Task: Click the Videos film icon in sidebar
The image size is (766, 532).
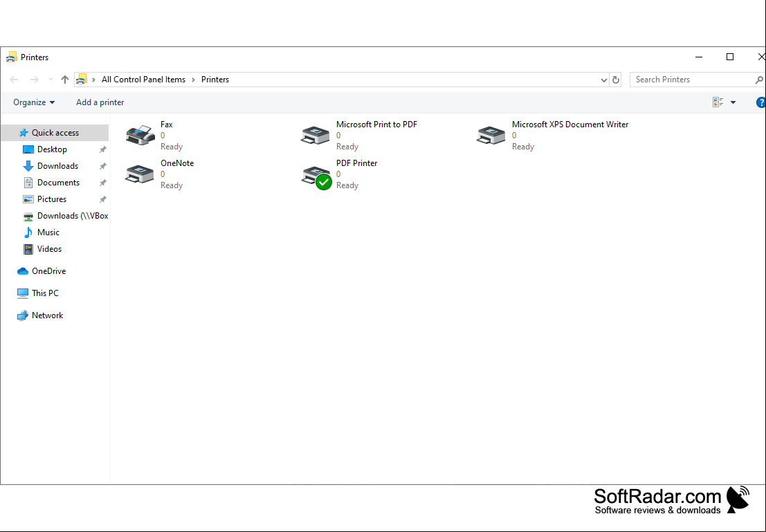Action: click(x=28, y=249)
